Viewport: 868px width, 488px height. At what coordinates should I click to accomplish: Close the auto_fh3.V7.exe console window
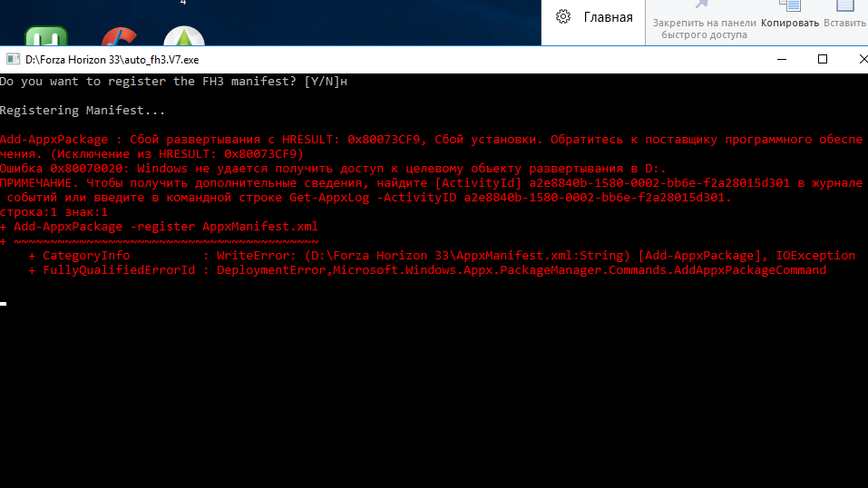(x=862, y=59)
